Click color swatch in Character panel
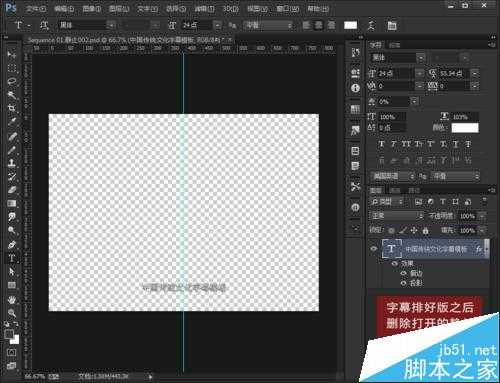500x383 pixels. coord(465,128)
